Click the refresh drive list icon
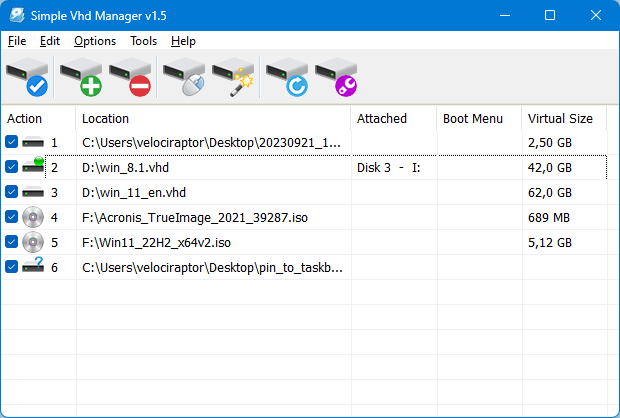 tap(288, 78)
